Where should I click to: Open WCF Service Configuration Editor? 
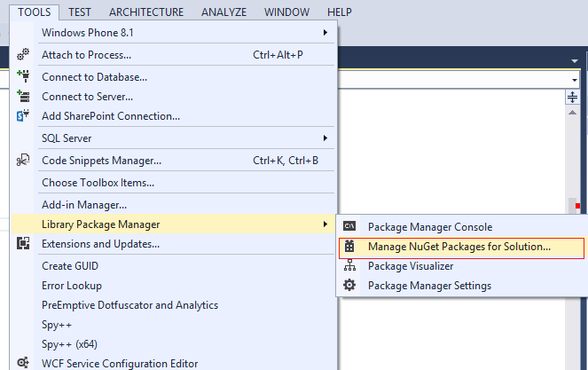(x=173, y=362)
